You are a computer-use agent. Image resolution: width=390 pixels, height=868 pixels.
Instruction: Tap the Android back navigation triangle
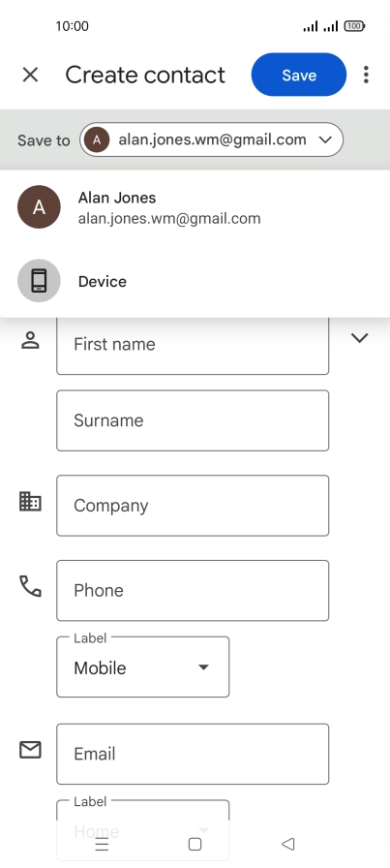287,844
